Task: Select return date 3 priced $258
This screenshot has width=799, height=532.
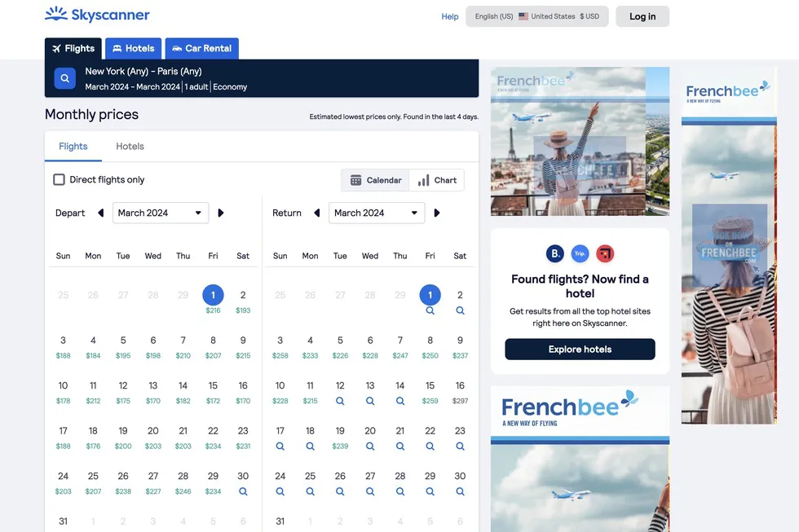Action: click(280, 347)
